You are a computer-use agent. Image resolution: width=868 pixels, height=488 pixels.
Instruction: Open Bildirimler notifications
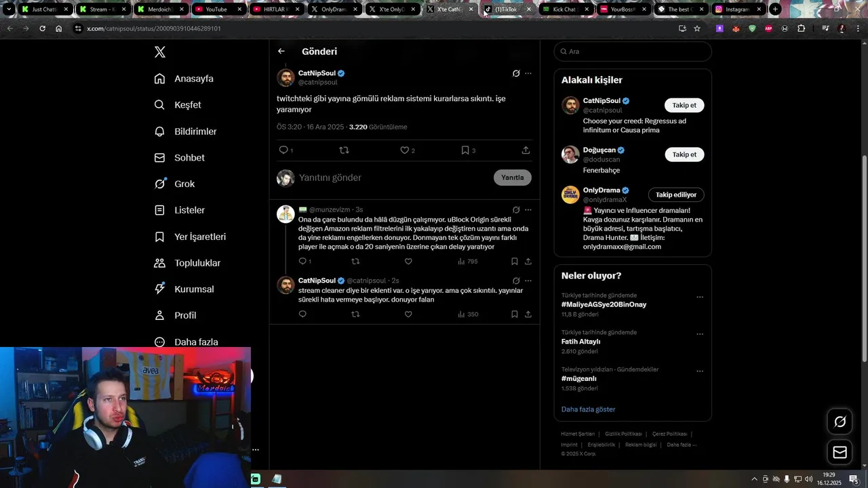pyautogui.click(x=185, y=131)
